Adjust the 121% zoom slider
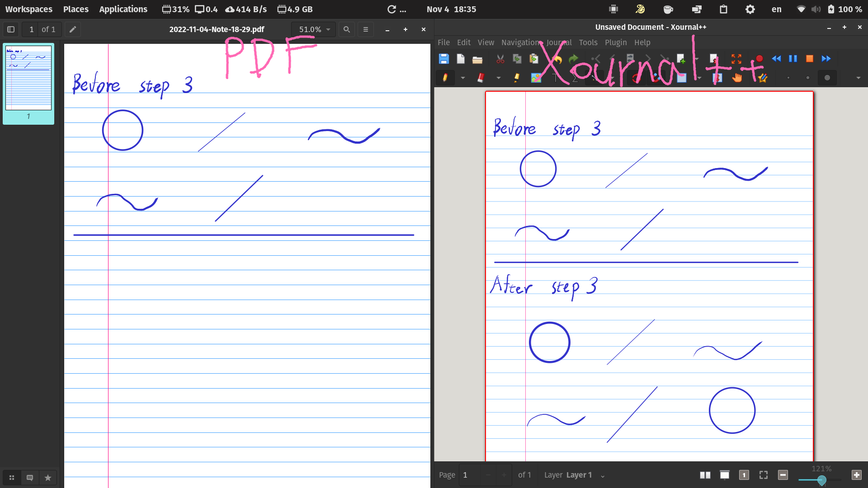This screenshot has width=868, height=488. [x=822, y=480]
